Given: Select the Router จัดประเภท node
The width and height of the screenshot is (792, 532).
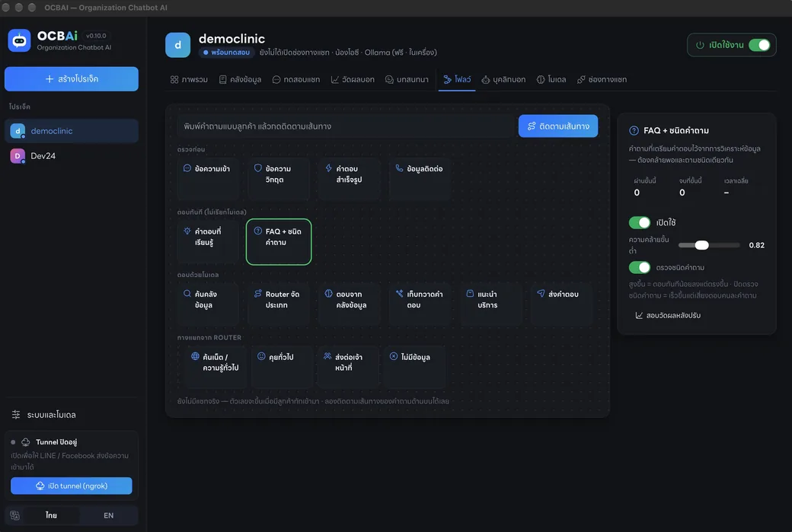Looking at the screenshot, I should 278,304.
